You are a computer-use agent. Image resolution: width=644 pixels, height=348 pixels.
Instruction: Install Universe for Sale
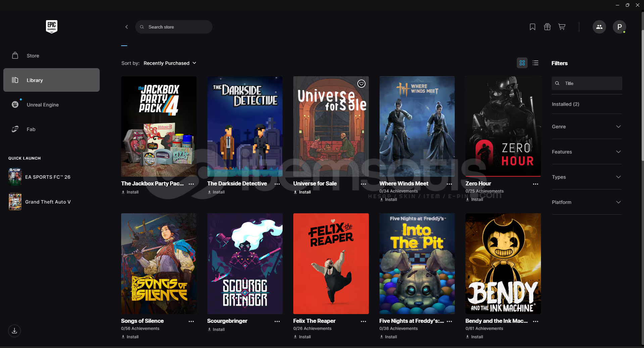coord(302,192)
